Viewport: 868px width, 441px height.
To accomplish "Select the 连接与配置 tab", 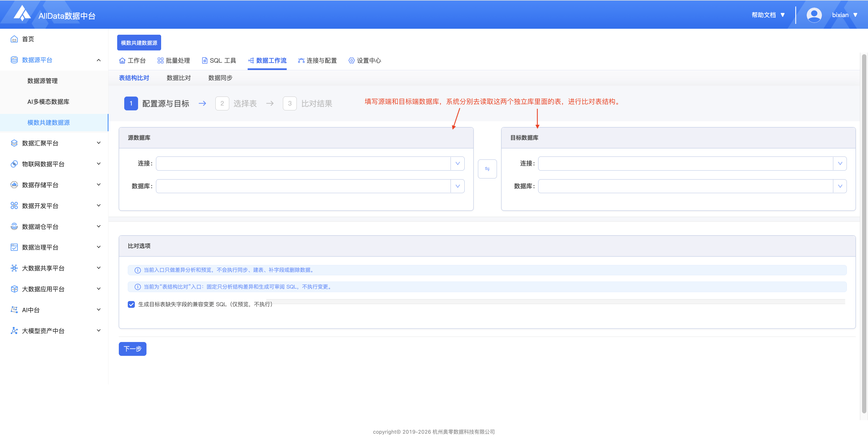I will [x=317, y=61].
